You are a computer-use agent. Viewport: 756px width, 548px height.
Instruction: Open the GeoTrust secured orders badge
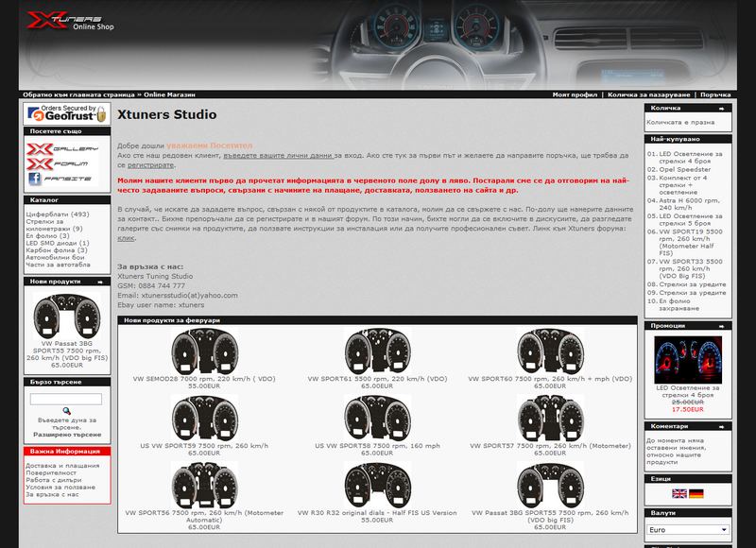[66, 113]
